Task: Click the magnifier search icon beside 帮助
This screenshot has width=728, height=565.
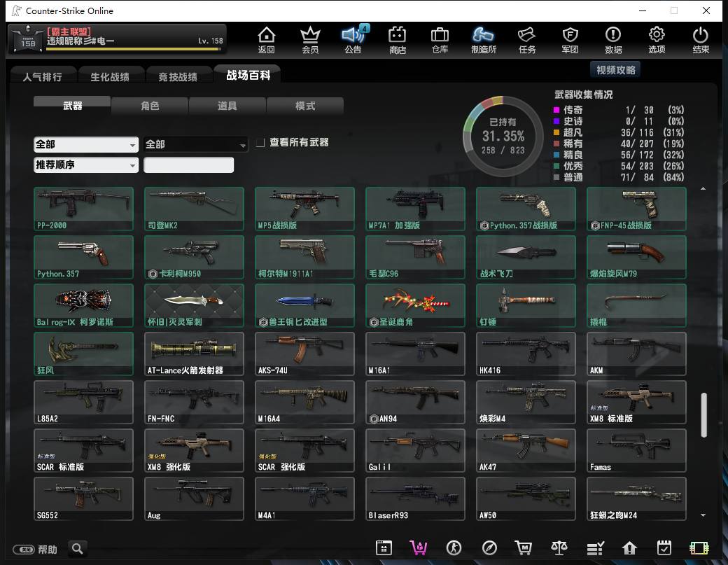Action: click(78, 549)
